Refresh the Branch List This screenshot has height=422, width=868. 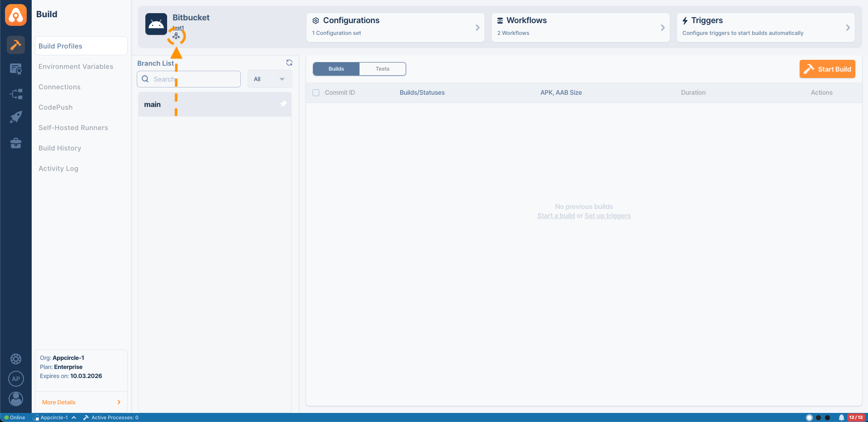click(289, 63)
